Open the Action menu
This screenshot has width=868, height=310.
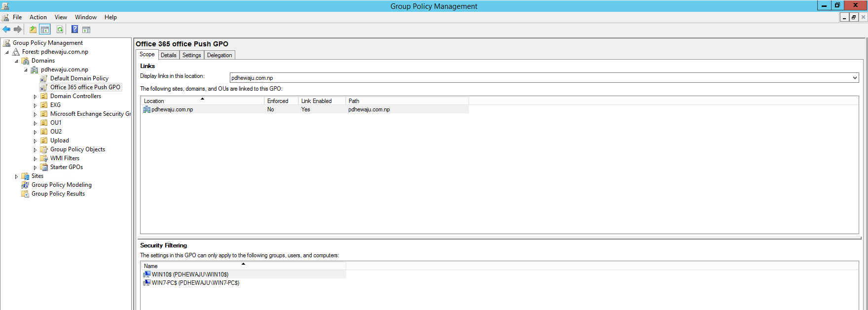point(38,17)
